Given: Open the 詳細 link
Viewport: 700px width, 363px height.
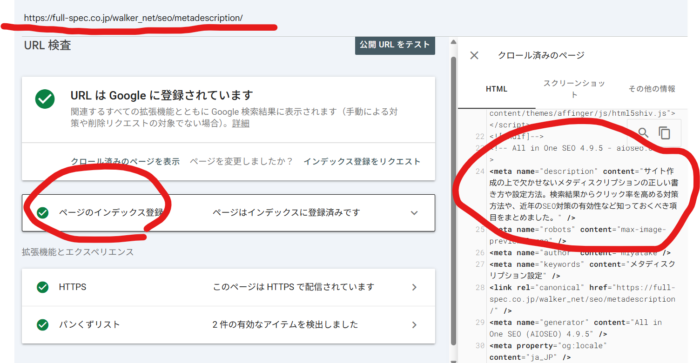Looking at the screenshot, I should [241, 123].
